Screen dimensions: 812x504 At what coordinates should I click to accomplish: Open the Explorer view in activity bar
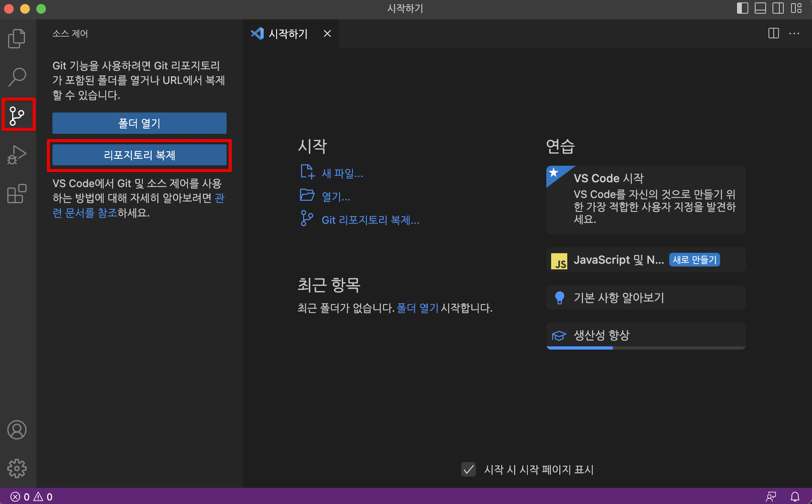[x=17, y=38]
